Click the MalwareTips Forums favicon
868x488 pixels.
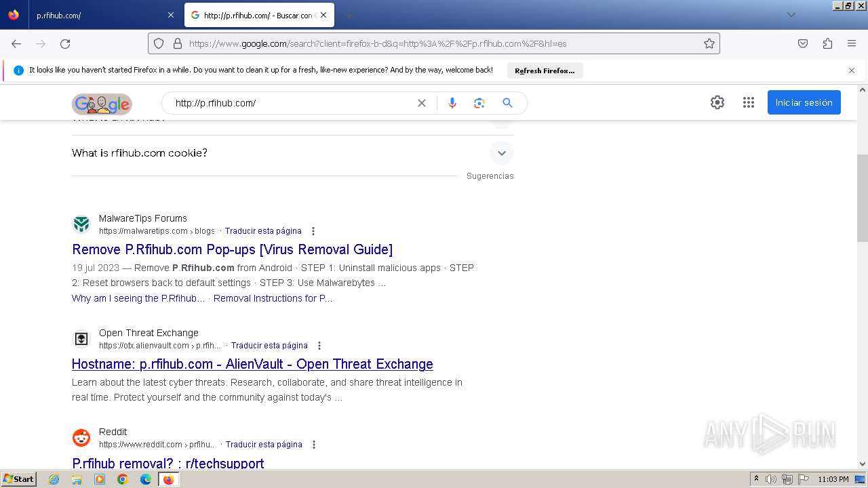click(x=81, y=224)
